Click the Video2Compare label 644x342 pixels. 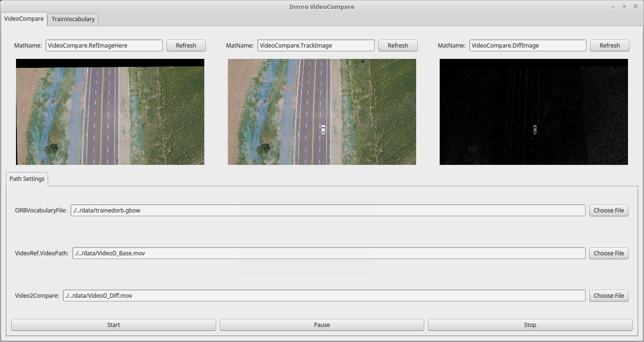pos(37,296)
